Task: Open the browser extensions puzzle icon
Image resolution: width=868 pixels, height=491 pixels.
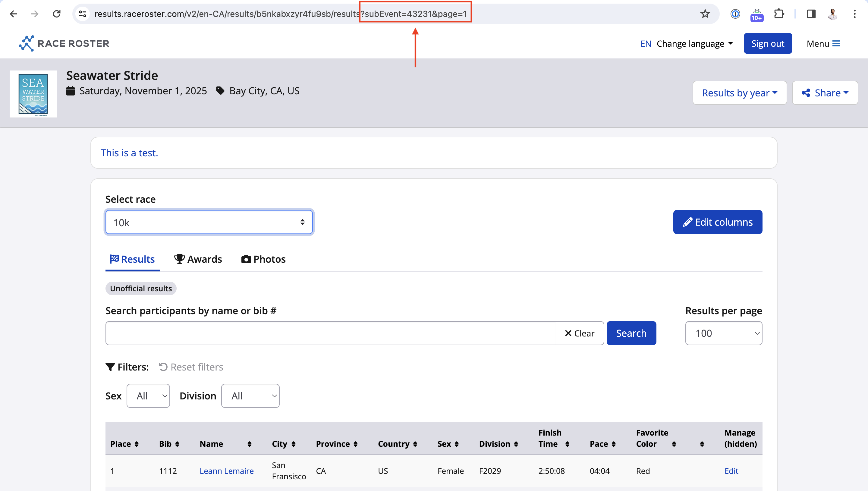Action: (779, 14)
